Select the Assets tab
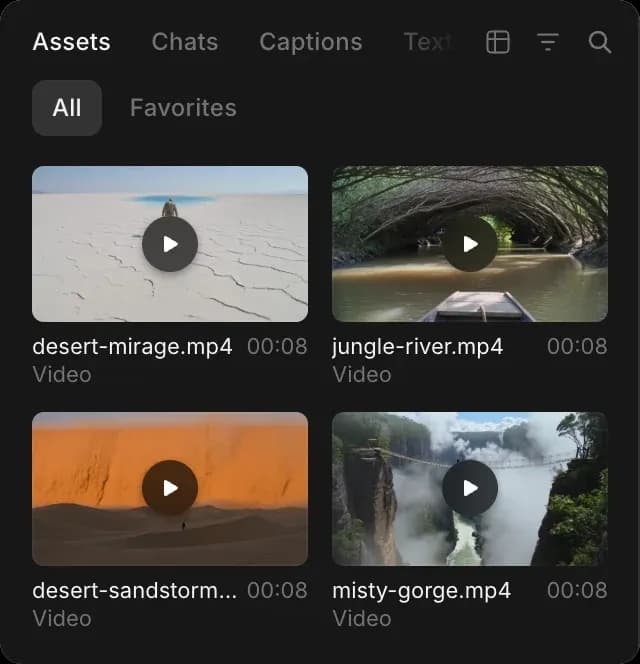The height and width of the screenshot is (664, 640). [x=72, y=42]
